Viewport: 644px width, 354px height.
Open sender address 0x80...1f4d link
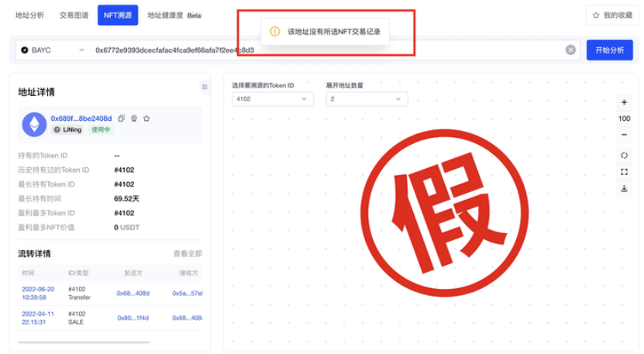point(133,318)
